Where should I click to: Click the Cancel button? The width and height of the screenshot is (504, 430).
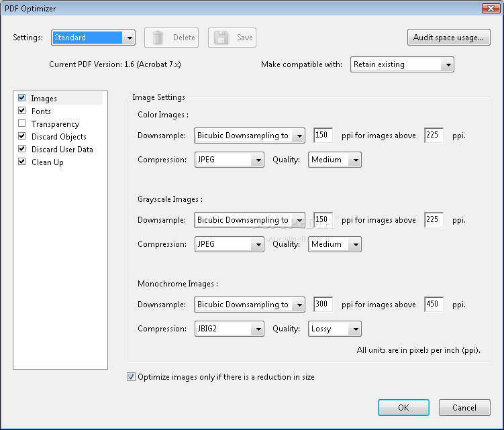(464, 407)
